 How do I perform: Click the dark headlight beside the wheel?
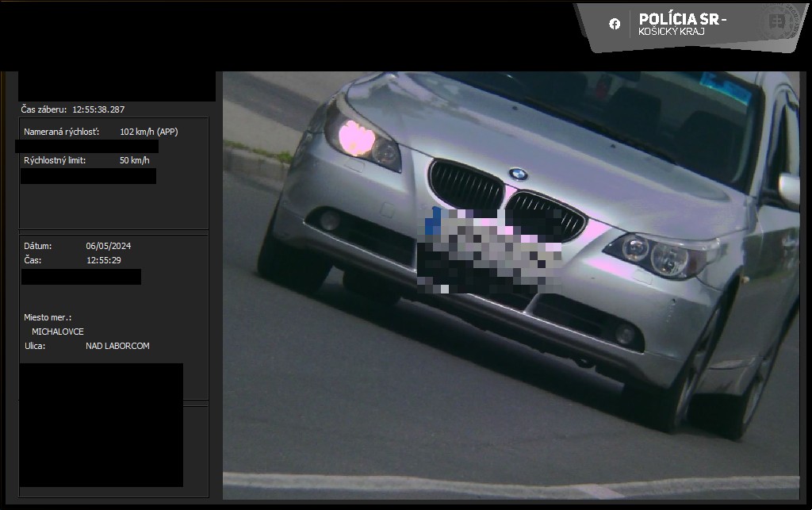click(662, 254)
